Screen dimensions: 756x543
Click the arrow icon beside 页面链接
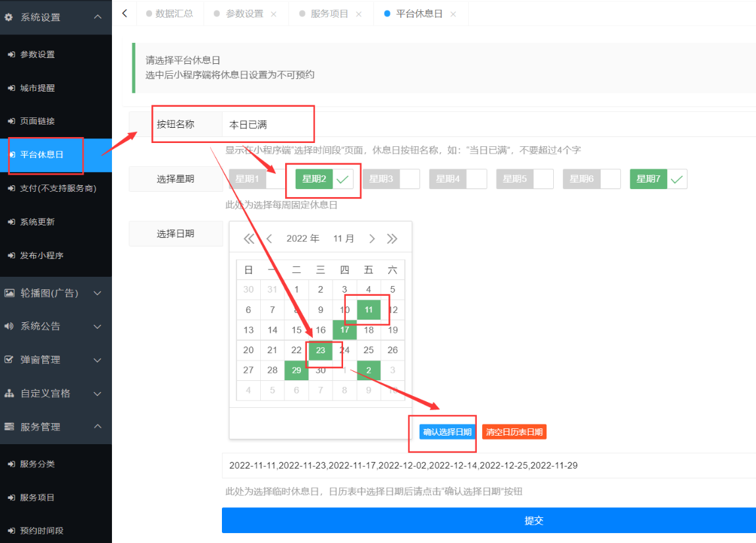(12, 121)
